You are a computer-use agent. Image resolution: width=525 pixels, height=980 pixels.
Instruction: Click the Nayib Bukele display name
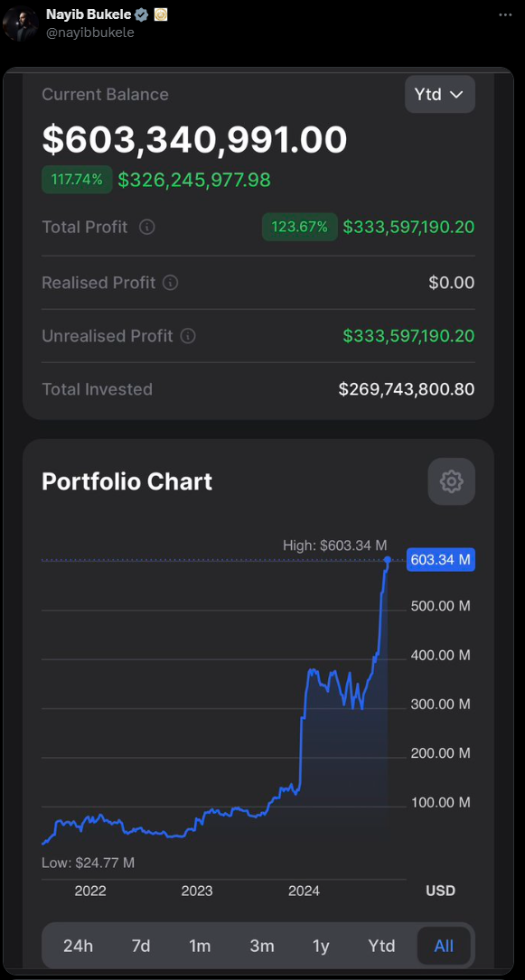[89, 14]
